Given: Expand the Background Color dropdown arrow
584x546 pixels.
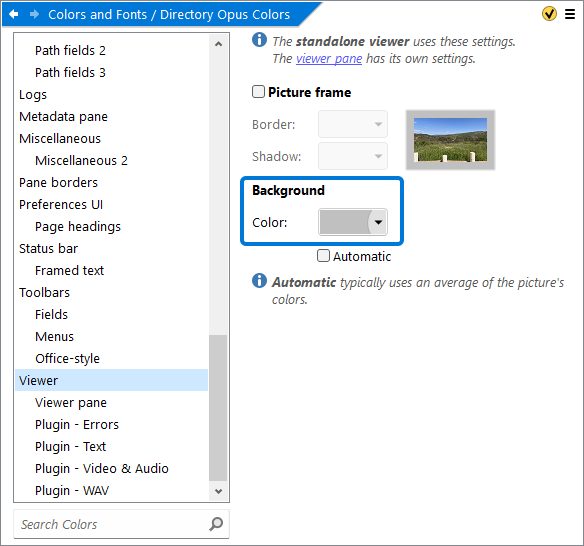Looking at the screenshot, I should point(378,222).
